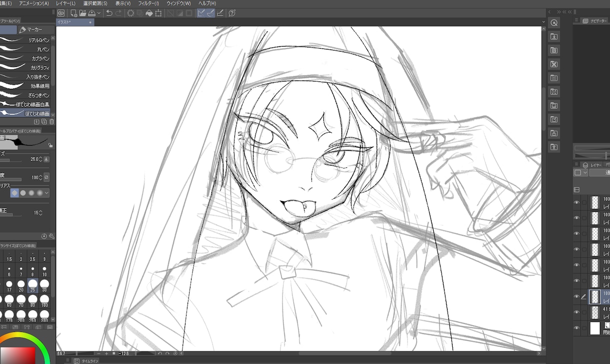610x364 pixels.
Task: Click the redo arrow icon
Action: (x=118, y=13)
